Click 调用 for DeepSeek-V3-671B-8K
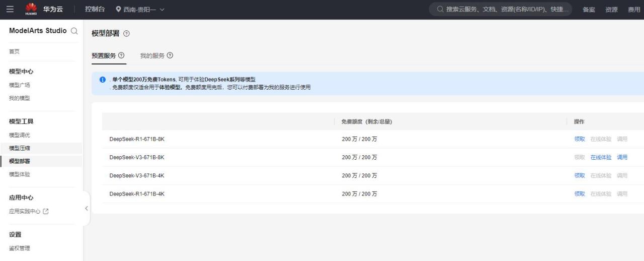 [x=622, y=157]
